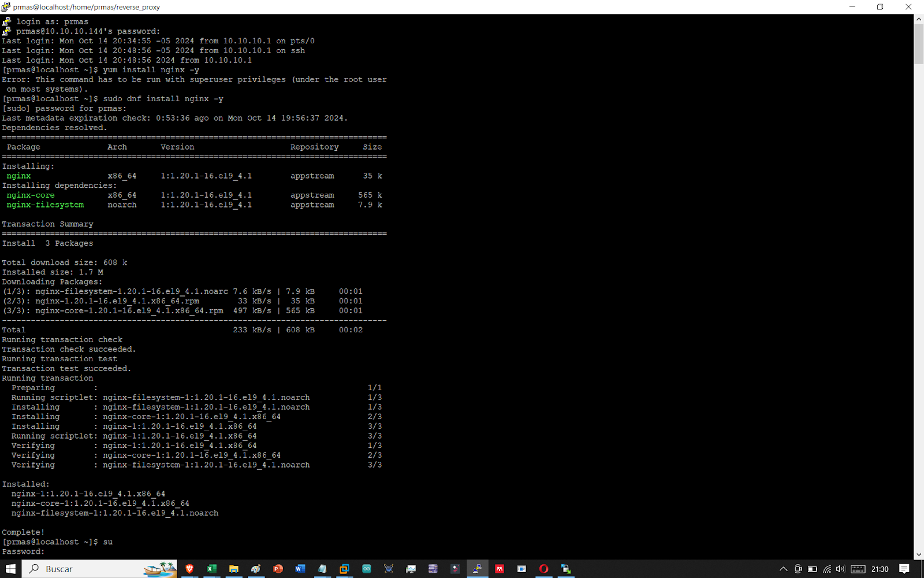Open File Explorer from the taskbar
Viewport: 924px width, 578px height.
click(234, 569)
